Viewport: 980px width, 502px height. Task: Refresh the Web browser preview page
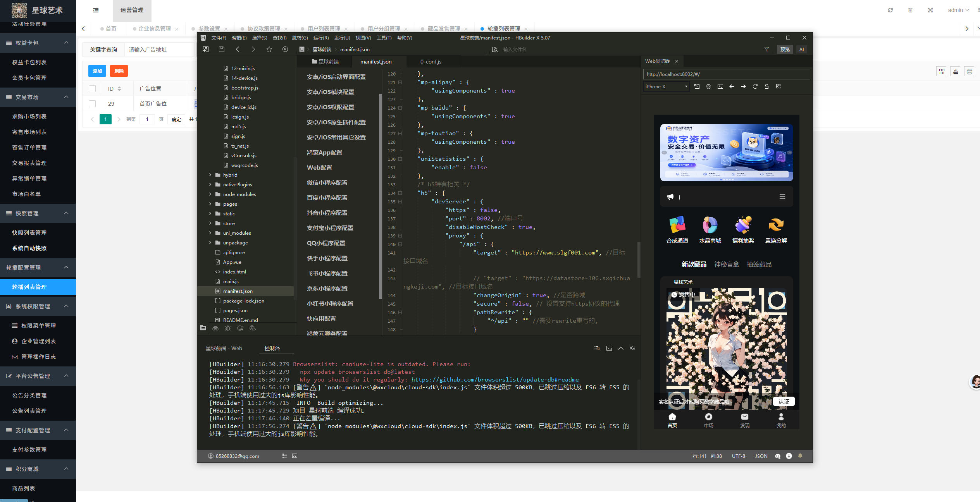click(x=755, y=86)
